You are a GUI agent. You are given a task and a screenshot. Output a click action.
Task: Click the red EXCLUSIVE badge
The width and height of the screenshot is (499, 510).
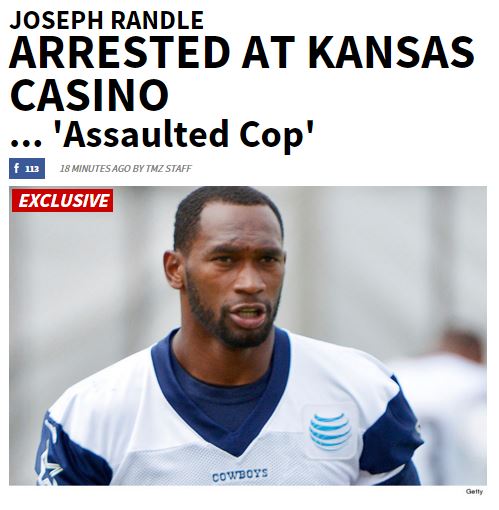pos(62,201)
